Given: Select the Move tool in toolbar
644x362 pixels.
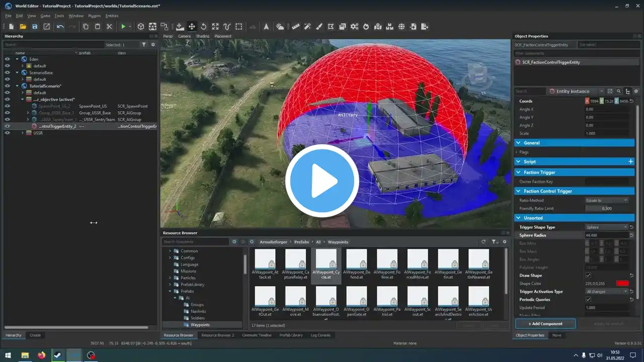Looking at the screenshot, I should (x=192, y=27).
